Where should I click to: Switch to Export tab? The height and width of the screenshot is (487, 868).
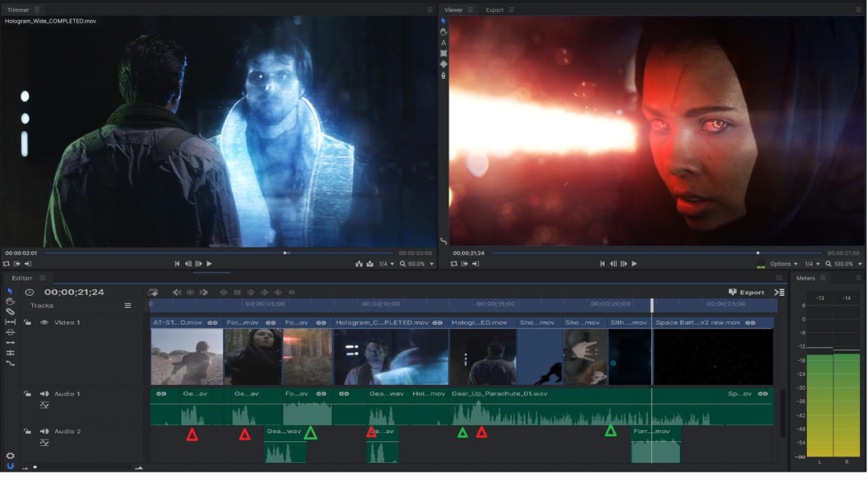tap(494, 10)
